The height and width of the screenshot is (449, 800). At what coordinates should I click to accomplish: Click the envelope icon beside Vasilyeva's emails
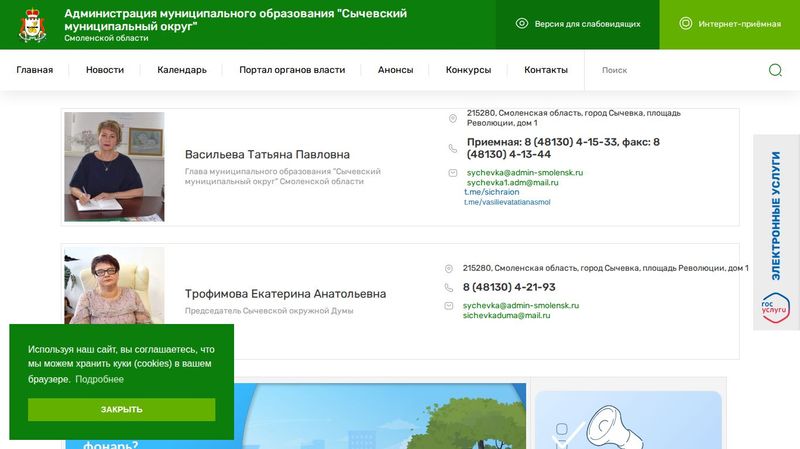[x=453, y=173]
